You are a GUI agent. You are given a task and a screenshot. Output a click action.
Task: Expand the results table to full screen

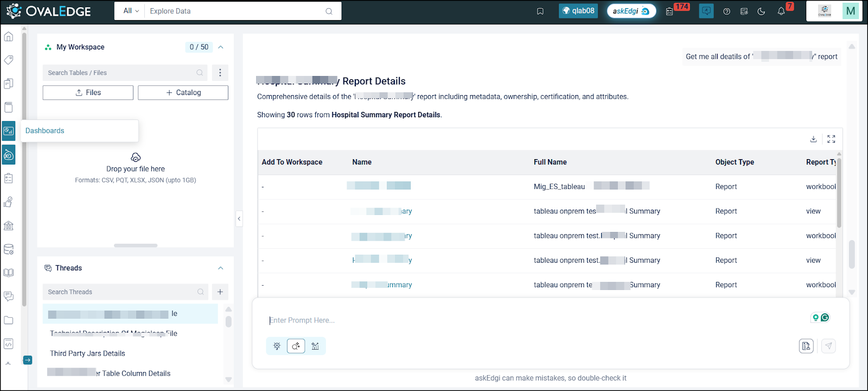[831, 139]
